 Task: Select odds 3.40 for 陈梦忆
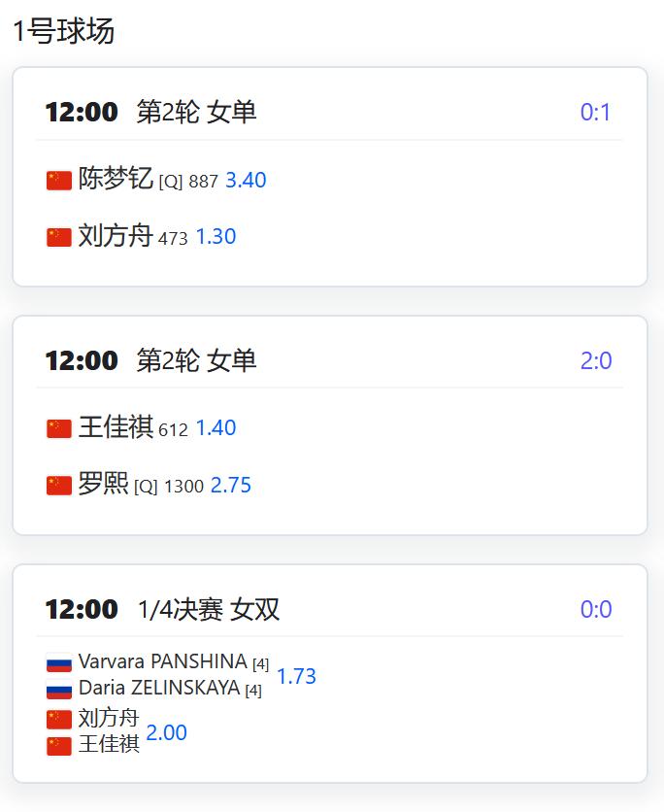(x=246, y=181)
